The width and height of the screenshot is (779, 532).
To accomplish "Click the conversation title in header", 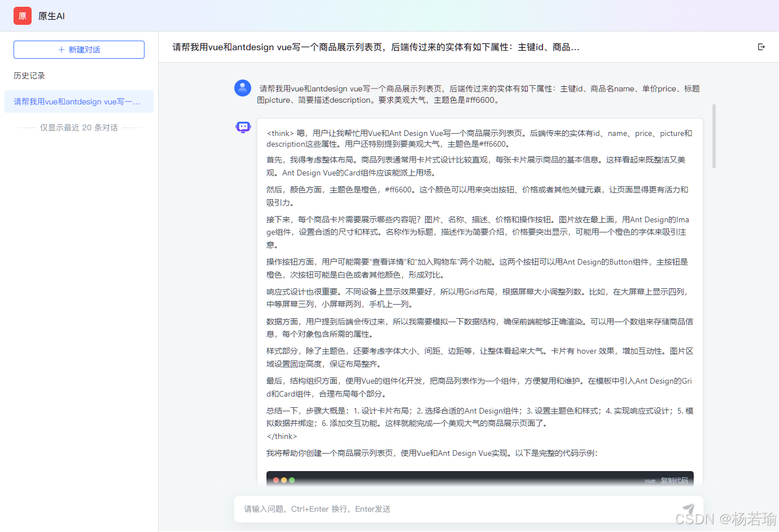I will (376, 47).
